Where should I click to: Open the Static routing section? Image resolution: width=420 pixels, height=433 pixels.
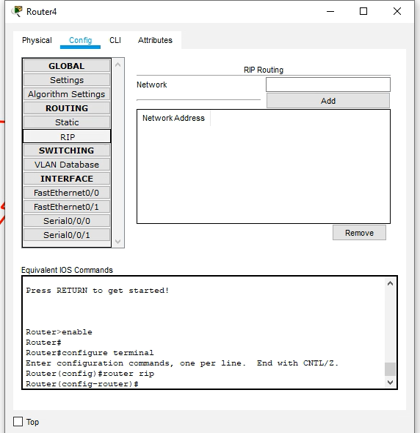click(x=67, y=122)
